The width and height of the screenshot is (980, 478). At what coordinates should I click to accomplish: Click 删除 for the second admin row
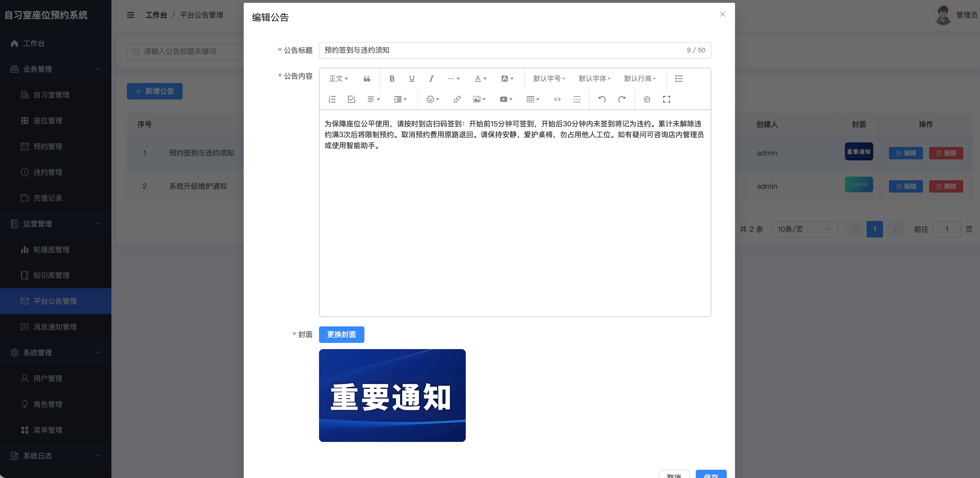click(946, 186)
